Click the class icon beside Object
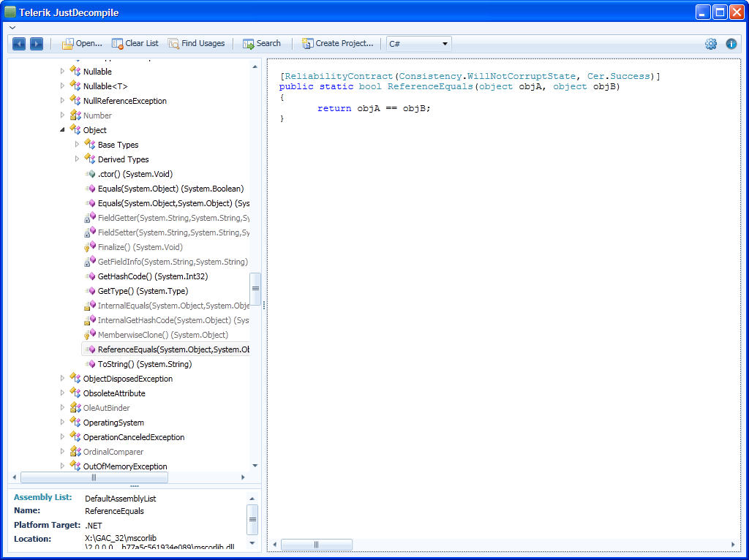749x560 pixels. point(75,129)
